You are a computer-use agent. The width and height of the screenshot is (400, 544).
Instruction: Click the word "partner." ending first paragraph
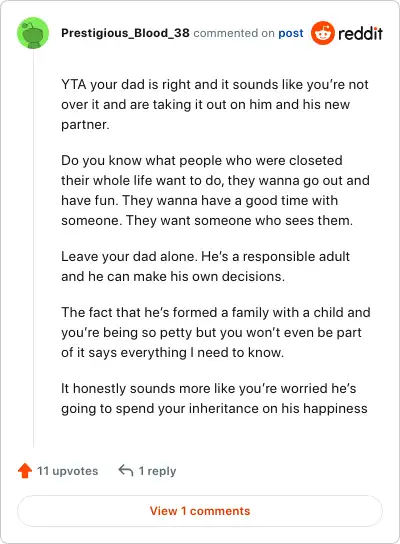click(x=85, y=125)
